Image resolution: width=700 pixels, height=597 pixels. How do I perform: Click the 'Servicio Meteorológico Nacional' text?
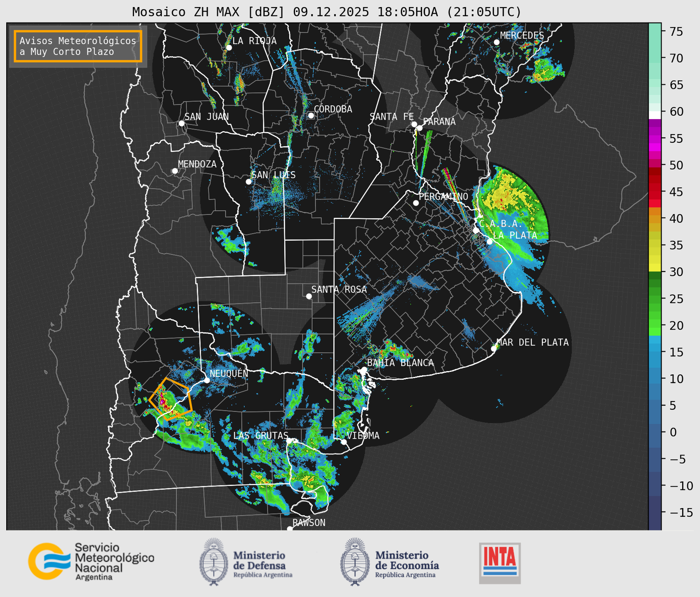(114, 558)
